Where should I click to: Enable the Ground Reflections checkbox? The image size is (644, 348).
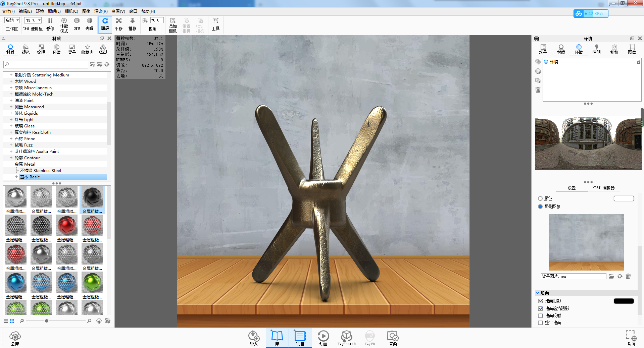click(x=540, y=316)
